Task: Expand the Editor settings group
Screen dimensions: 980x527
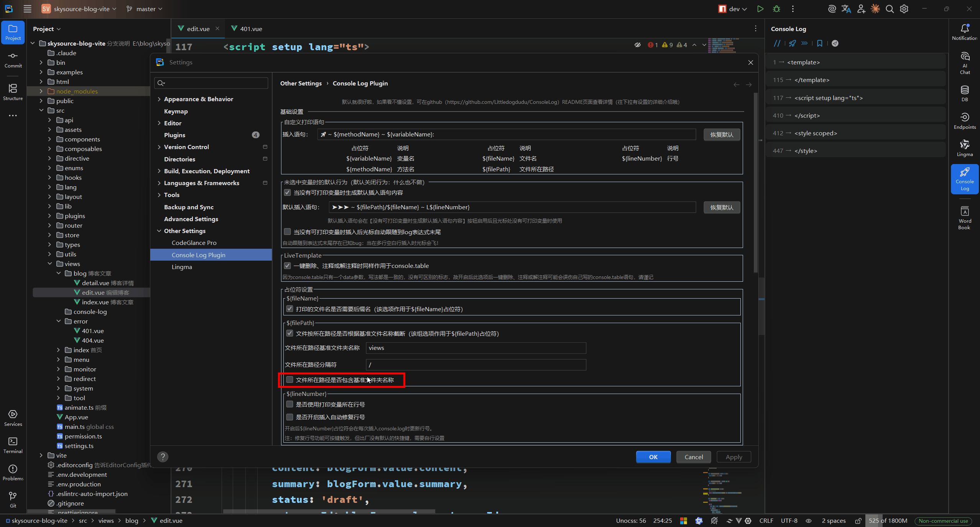Action: 159,123
